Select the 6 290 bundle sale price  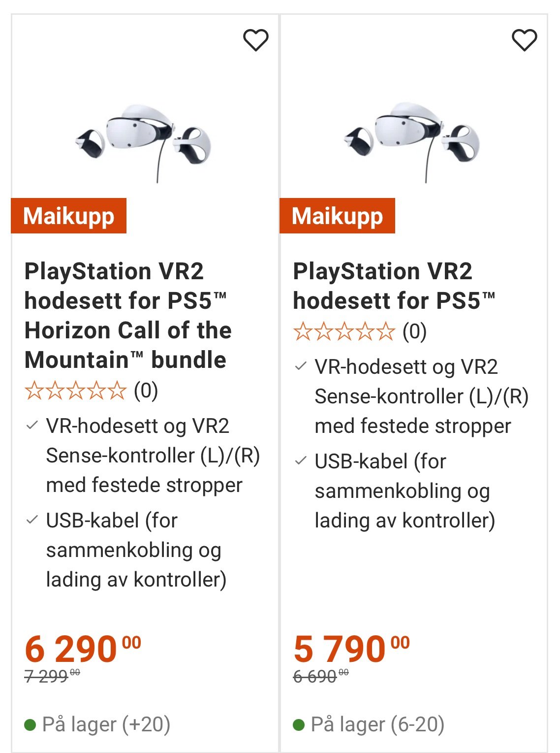[x=83, y=649]
